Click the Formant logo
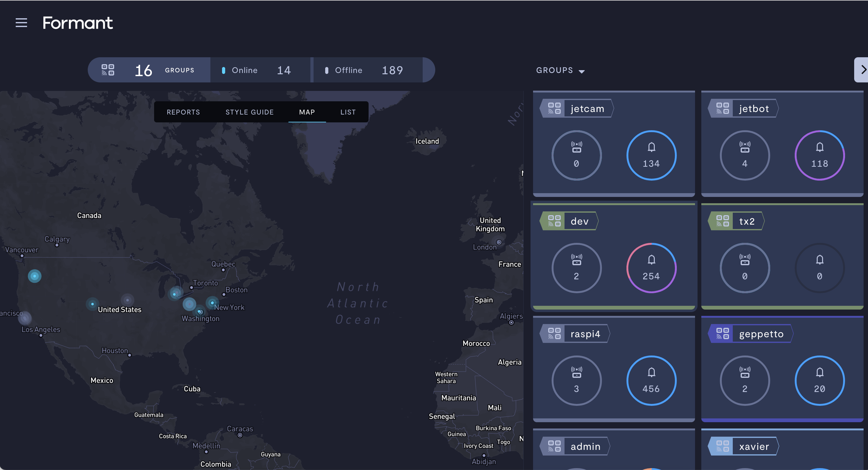868x470 pixels. tap(77, 23)
